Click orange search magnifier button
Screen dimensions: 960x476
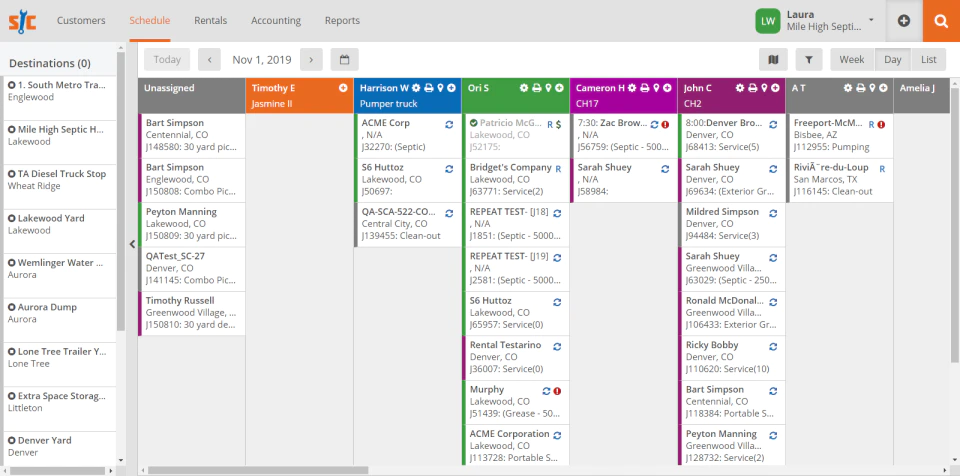941,21
